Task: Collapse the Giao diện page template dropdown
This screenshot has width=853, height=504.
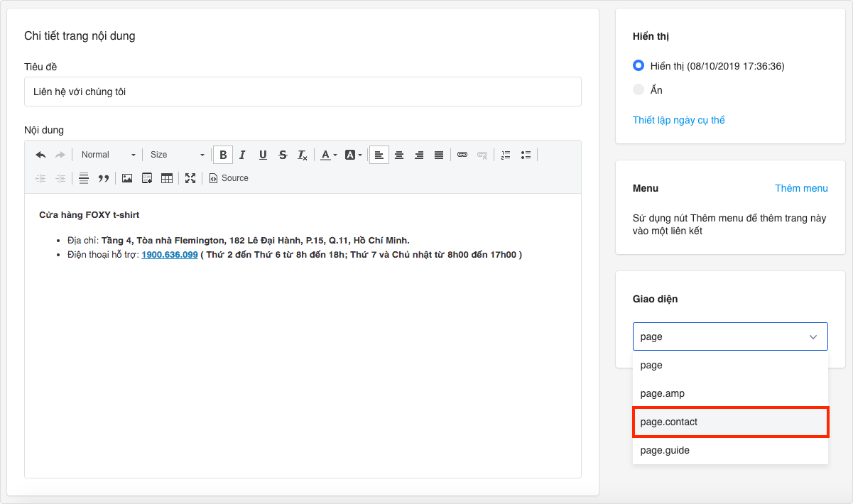Action: click(730, 336)
